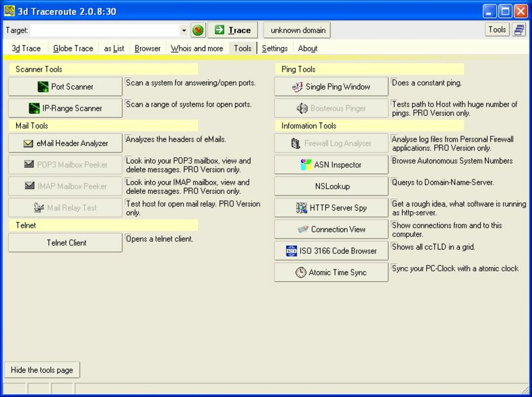
Task: Hide the tools page
Action: (42, 370)
